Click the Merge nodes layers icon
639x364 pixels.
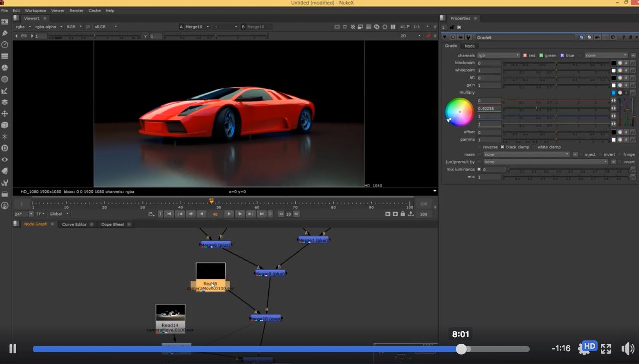coord(5,102)
